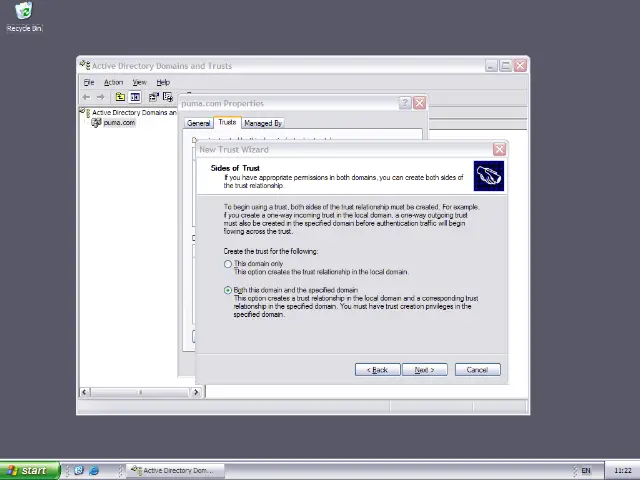Click the Back button in the wizard

tap(378, 370)
